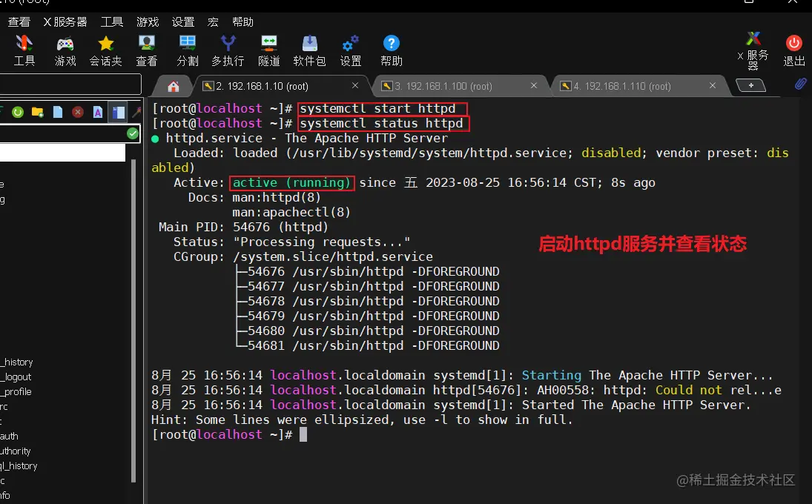Click the gears 设置 toolbar icon
812x504 pixels.
pos(351,50)
